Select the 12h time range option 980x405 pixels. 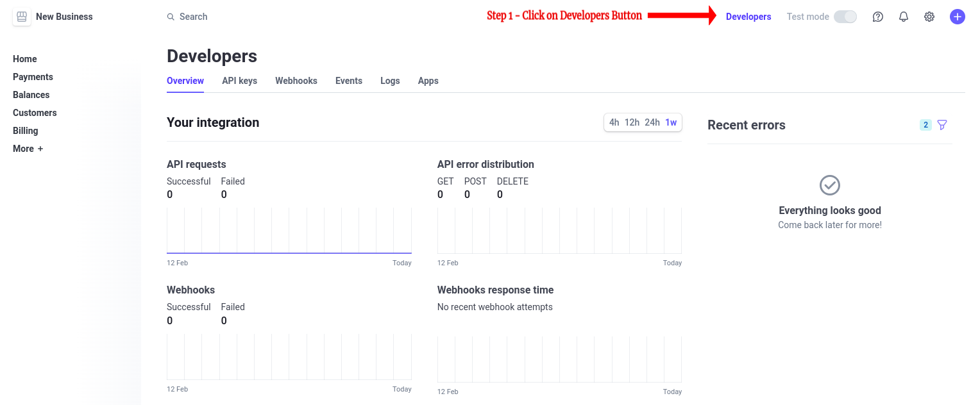click(x=632, y=122)
